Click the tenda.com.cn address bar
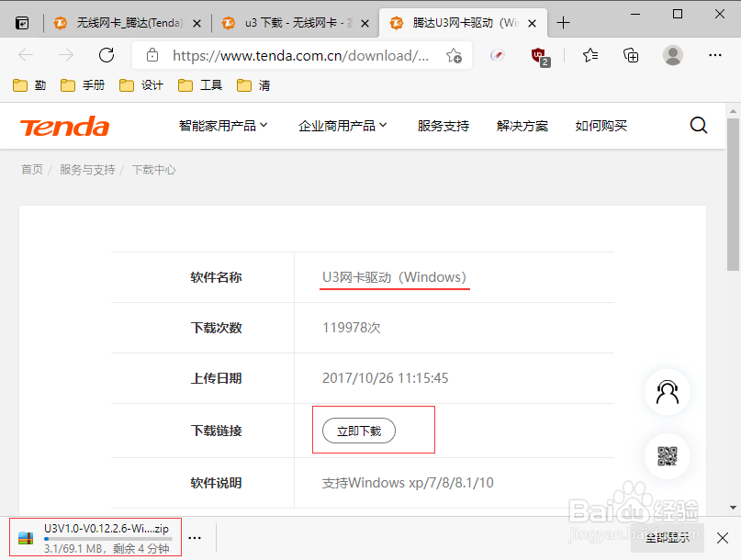This screenshot has height=560, width=741. 300,56
